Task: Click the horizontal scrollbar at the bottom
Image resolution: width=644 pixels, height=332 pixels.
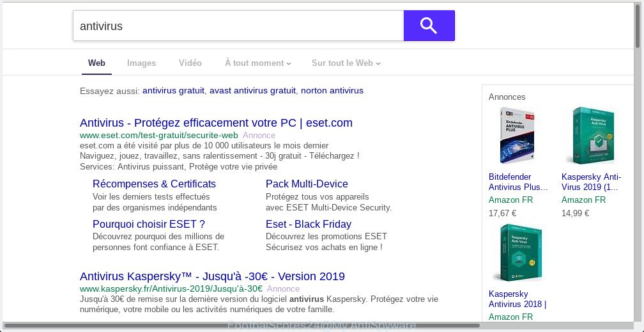Action: tap(241, 326)
